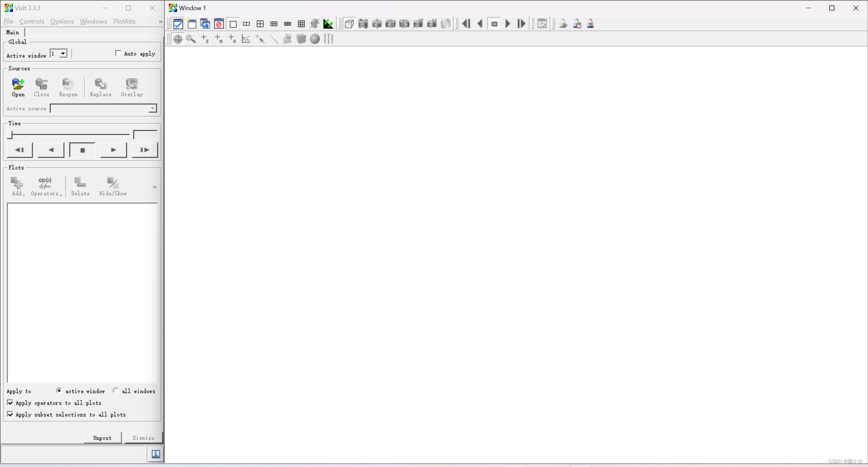Click the Unpost button
Screen dimensions: 868x467
(102, 438)
